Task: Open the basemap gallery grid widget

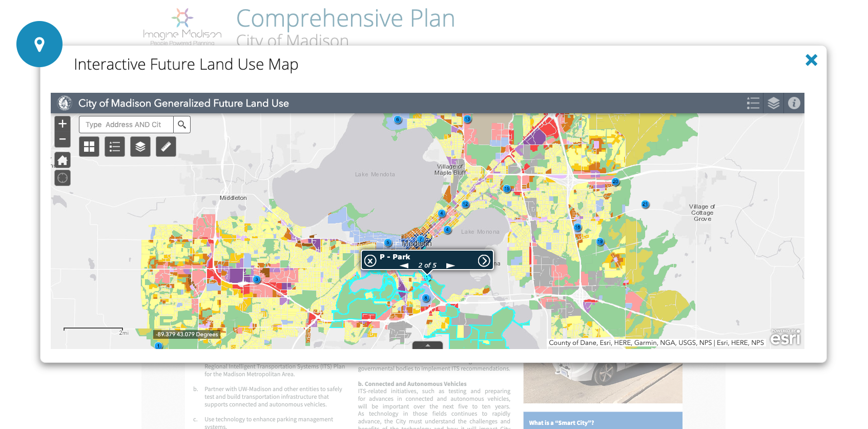Action: (89, 147)
